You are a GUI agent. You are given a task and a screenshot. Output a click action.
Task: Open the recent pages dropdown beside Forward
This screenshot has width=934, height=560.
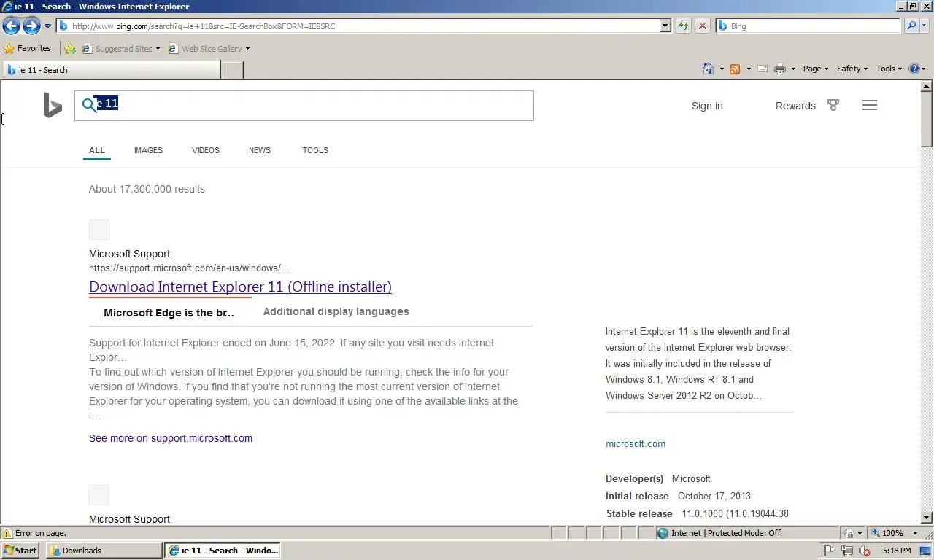click(48, 26)
